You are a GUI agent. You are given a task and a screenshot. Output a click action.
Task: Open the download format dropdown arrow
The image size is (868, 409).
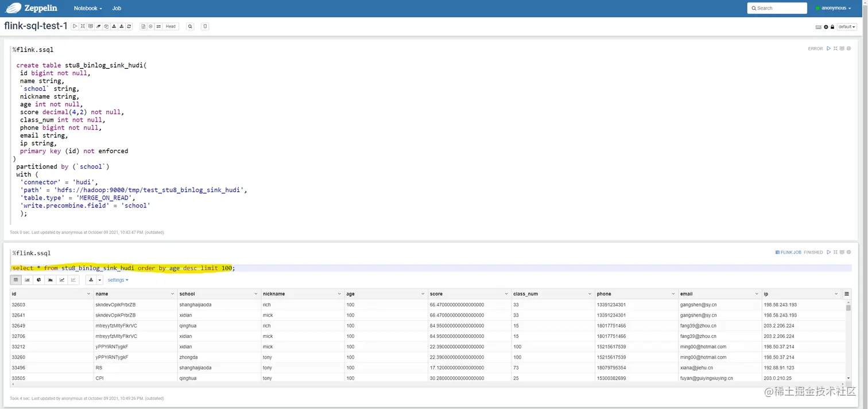(99, 280)
